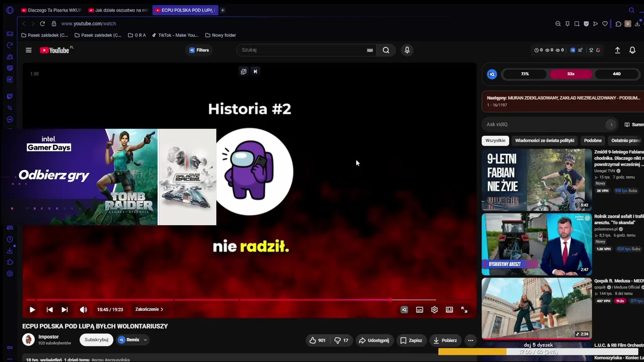Open the Nowy folder bookmarks folder
This screenshot has width=644, height=362.
pos(220,35)
